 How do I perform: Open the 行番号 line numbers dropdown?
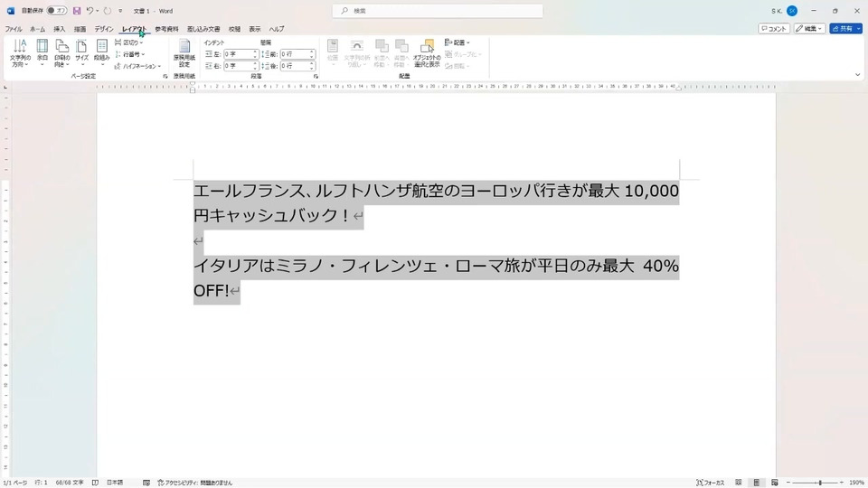(x=129, y=54)
